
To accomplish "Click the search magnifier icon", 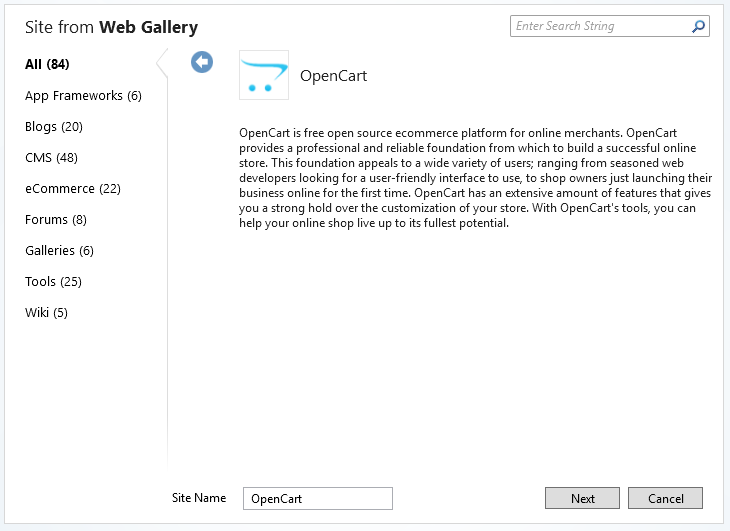I will [698, 27].
